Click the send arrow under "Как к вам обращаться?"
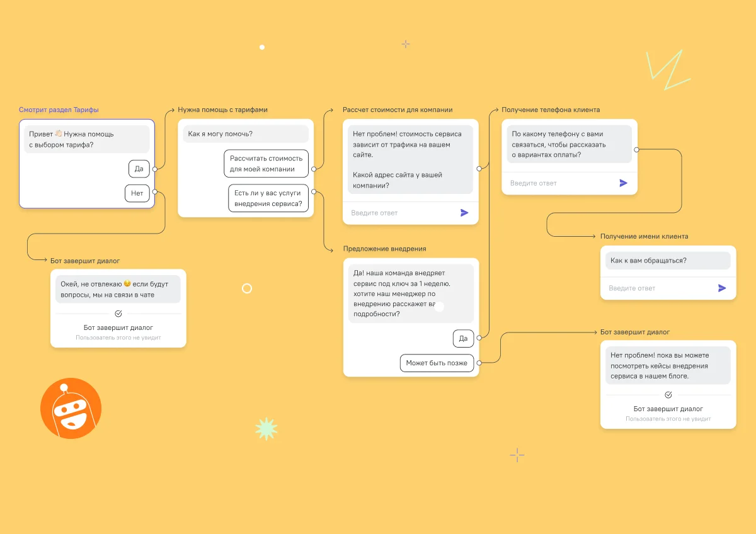 coord(722,288)
